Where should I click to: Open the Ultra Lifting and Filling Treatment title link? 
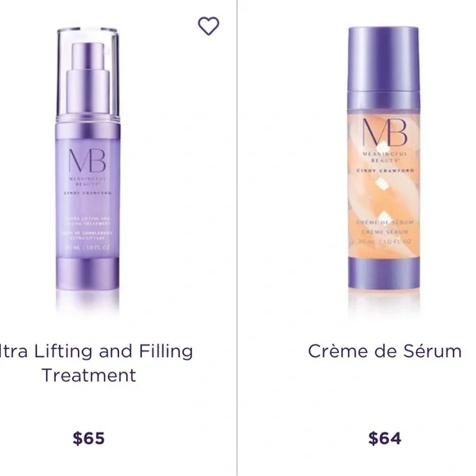(94, 363)
